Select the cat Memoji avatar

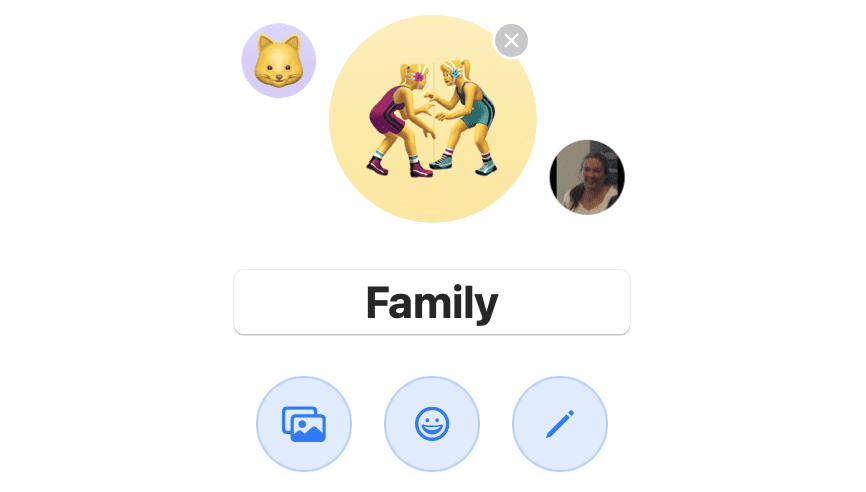point(279,61)
